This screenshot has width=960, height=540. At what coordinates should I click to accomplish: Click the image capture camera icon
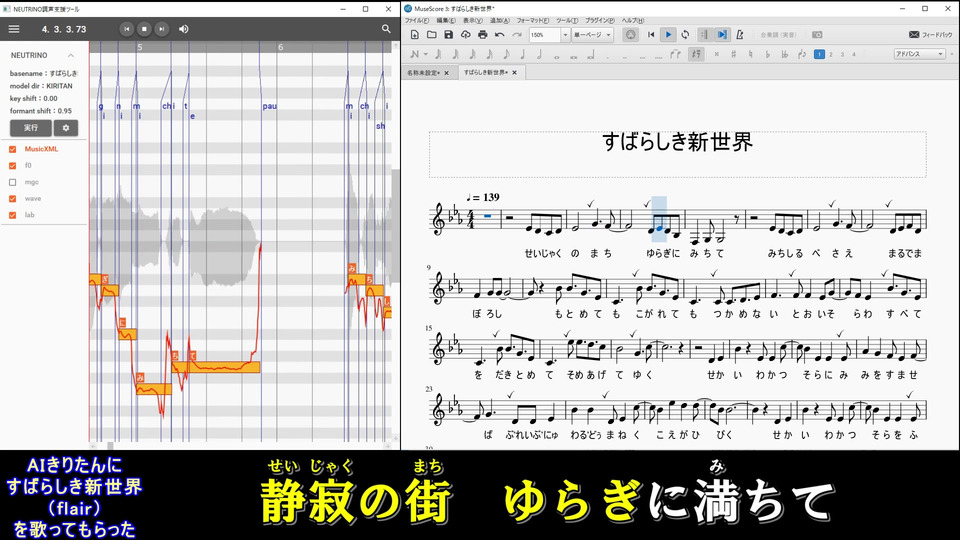coord(817,35)
